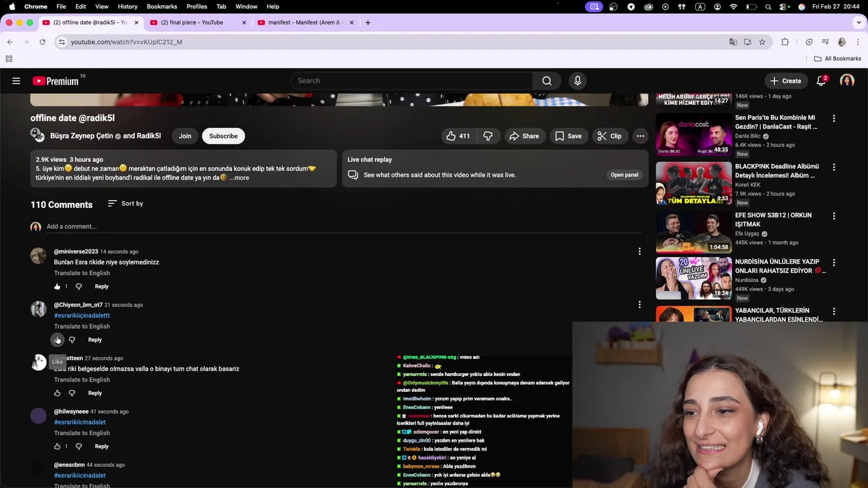The width and height of the screenshot is (868, 488).
Task: Open a new Chrome tab
Action: click(368, 22)
